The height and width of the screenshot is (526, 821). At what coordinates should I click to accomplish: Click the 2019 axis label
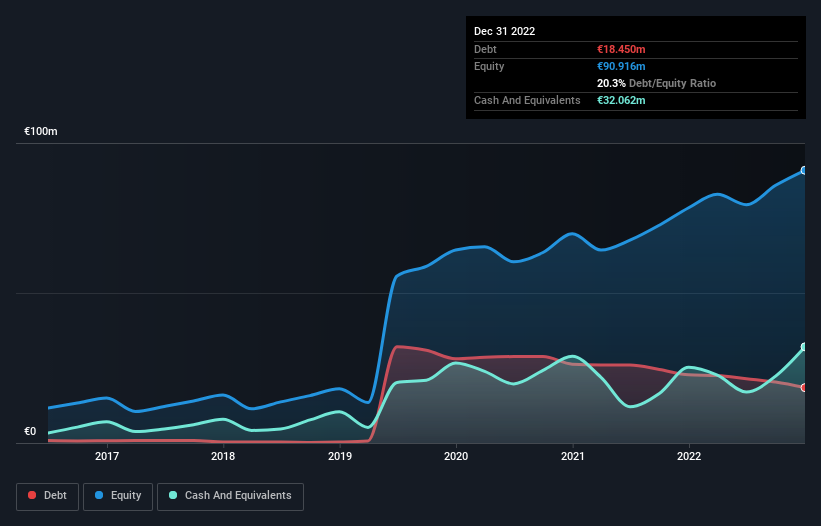[x=340, y=456]
